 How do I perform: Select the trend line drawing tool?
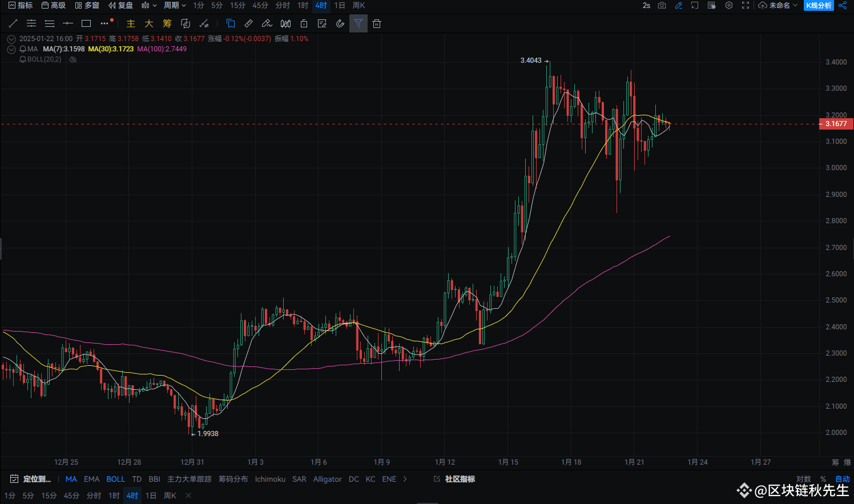pos(13,23)
